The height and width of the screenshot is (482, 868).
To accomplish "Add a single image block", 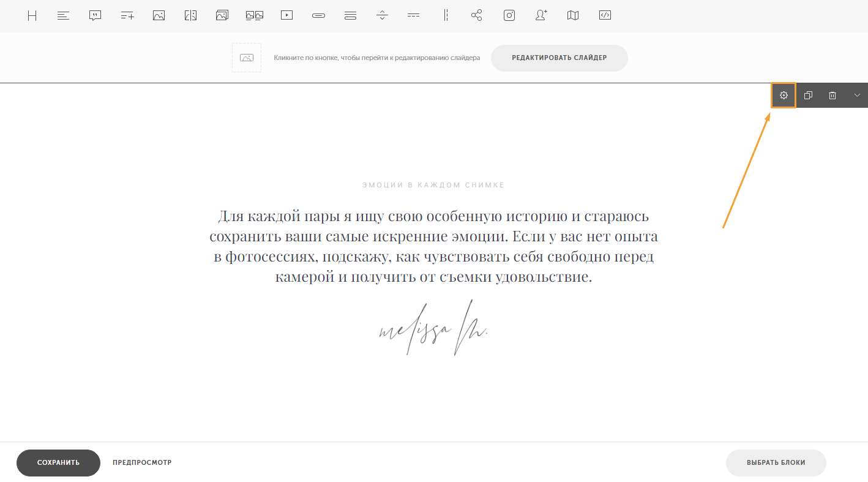I will pyautogui.click(x=159, y=16).
